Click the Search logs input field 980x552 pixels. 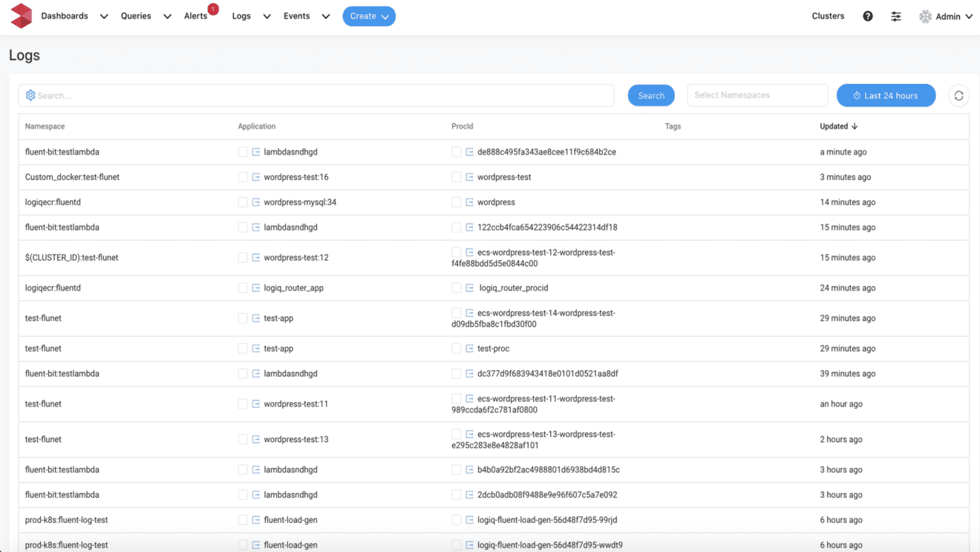(x=316, y=95)
